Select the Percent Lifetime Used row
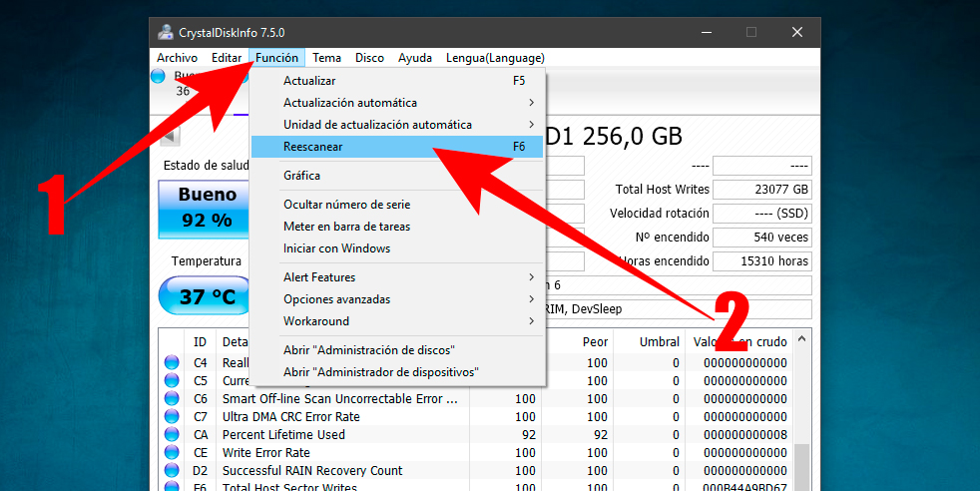This screenshot has height=491, width=980. tap(478, 435)
